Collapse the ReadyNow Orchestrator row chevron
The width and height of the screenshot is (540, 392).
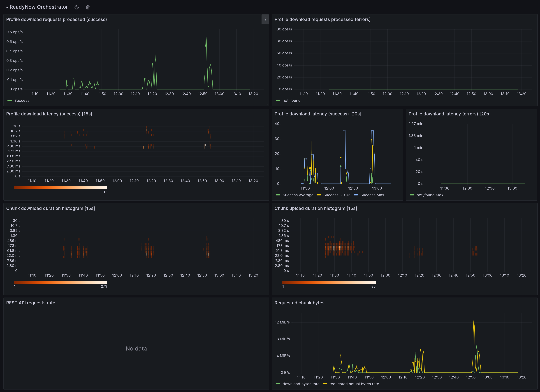7,7
